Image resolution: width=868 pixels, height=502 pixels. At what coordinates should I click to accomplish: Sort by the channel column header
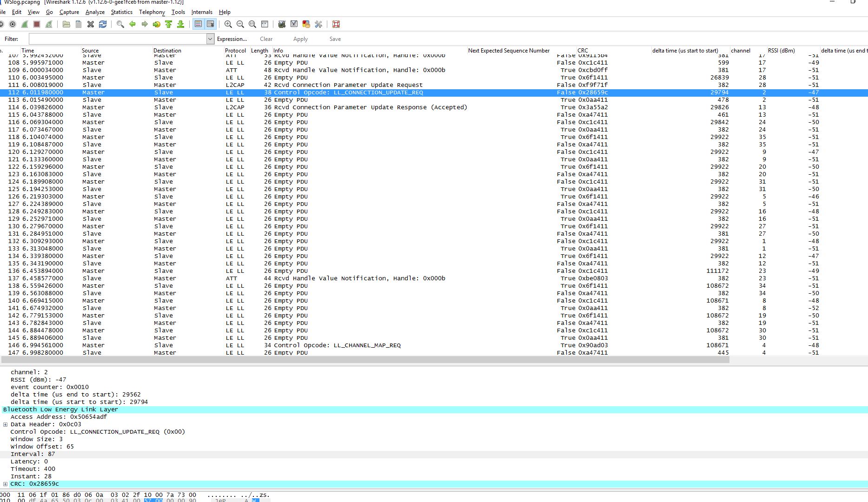[x=748, y=51]
